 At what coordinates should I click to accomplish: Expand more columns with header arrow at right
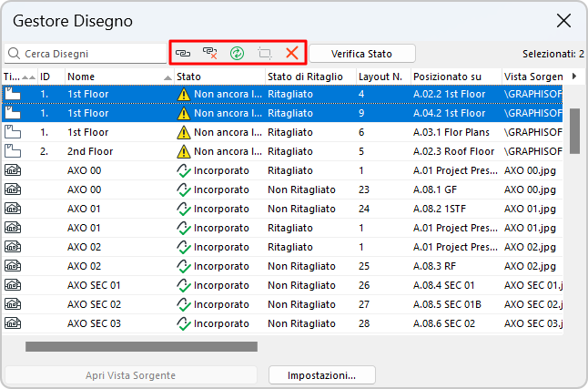pos(573,77)
